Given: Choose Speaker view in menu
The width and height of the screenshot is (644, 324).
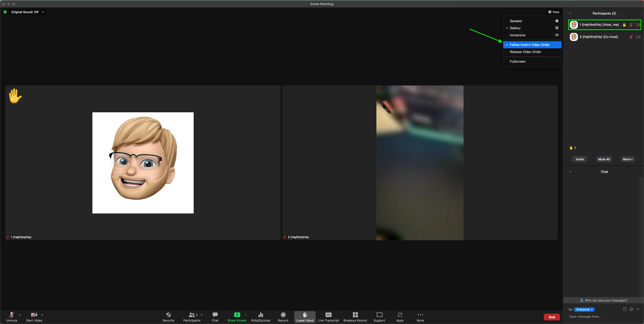Looking at the screenshot, I should click(516, 21).
